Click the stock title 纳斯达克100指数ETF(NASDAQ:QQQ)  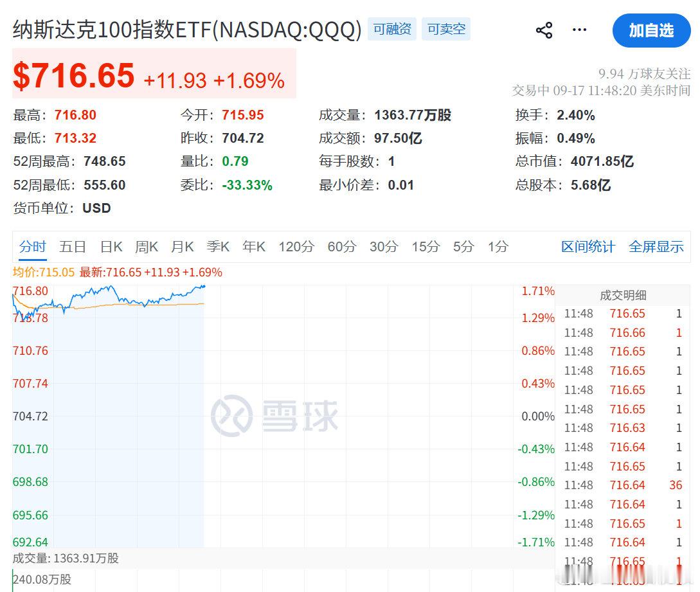tap(187, 30)
